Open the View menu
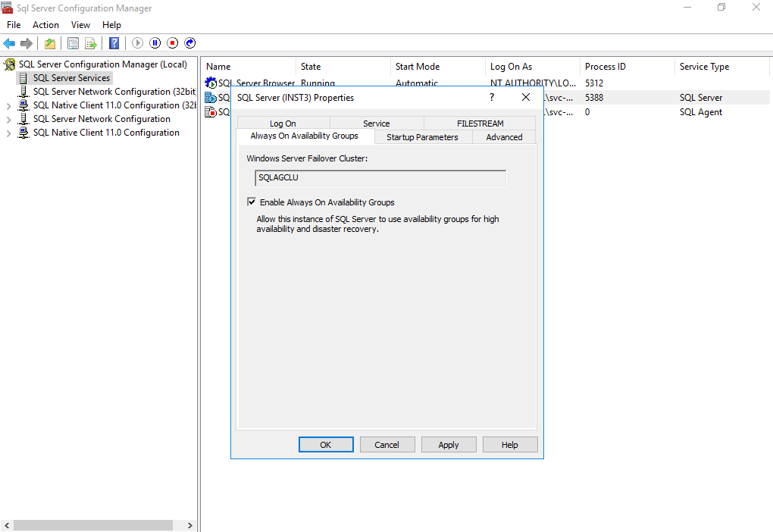 [x=81, y=25]
